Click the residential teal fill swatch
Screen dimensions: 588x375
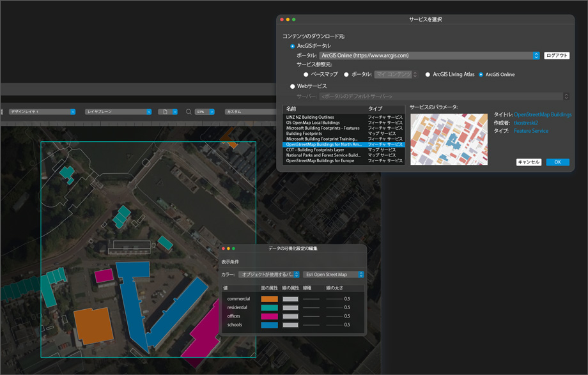(x=269, y=308)
